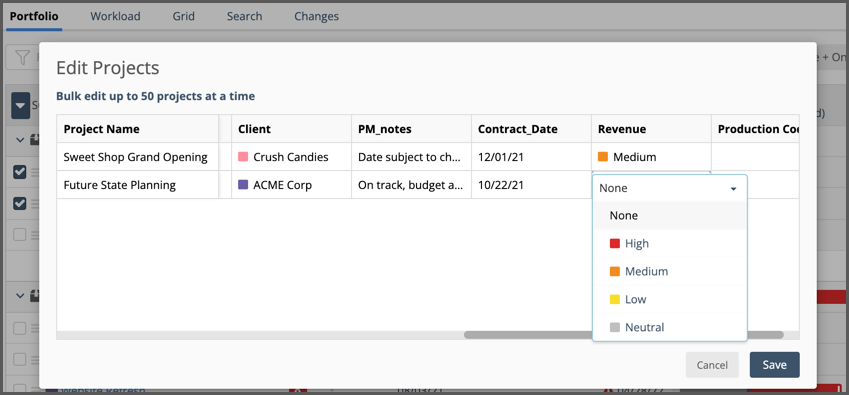Click the red High color square
Viewport: 849px width, 395px height.
[x=615, y=243]
